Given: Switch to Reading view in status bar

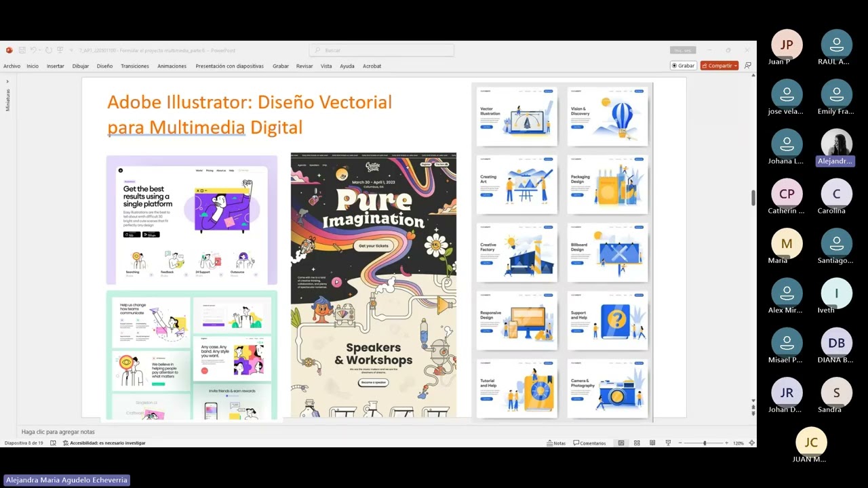Looking at the screenshot, I should coord(652,443).
